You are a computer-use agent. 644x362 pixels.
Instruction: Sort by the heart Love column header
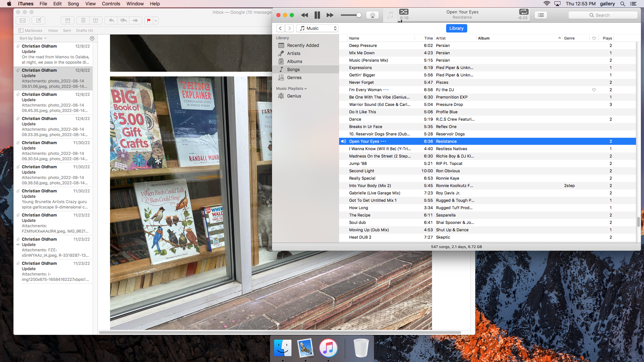[x=594, y=38]
